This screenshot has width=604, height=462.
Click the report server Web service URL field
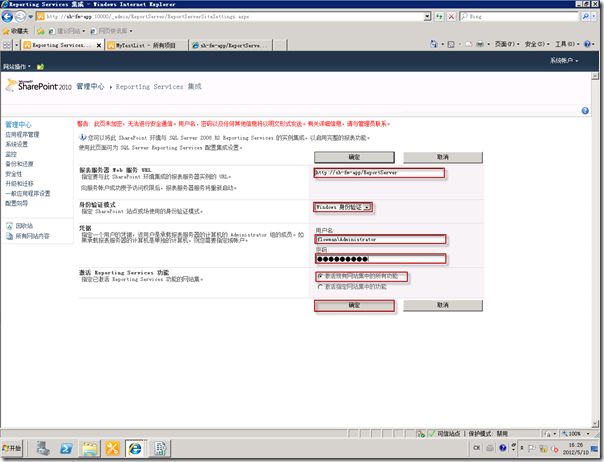coord(379,173)
